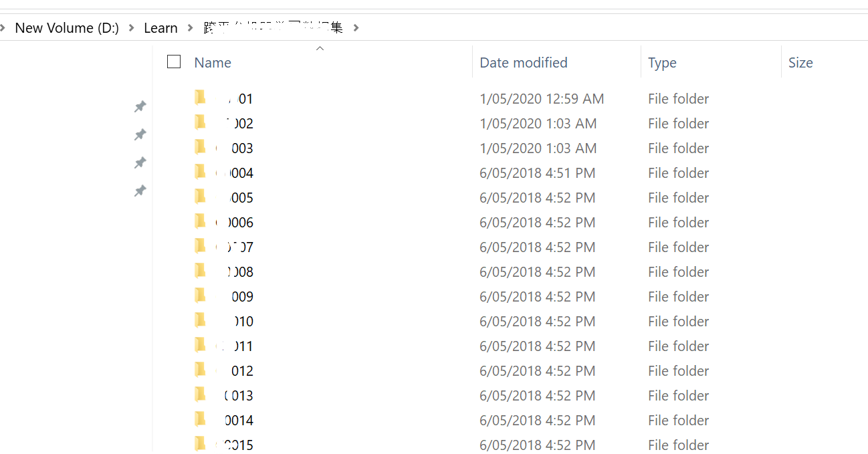
Task: Click the folder icon beside 0015
Action: pyautogui.click(x=201, y=444)
